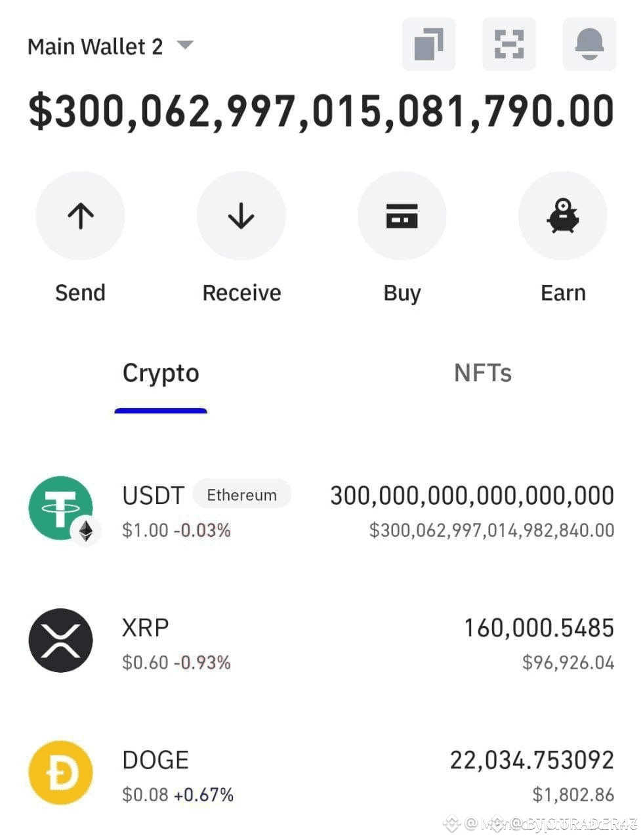The height and width of the screenshot is (840, 643).
Task: Tap the total wallet balance
Action: point(321,112)
